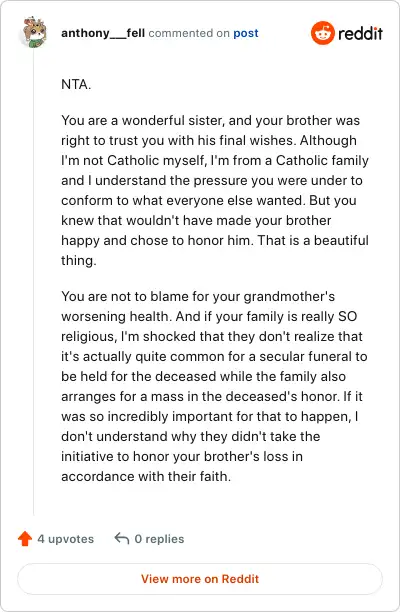Click the orange upvote arrow icon
This screenshot has height=612, width=400.
25,539
